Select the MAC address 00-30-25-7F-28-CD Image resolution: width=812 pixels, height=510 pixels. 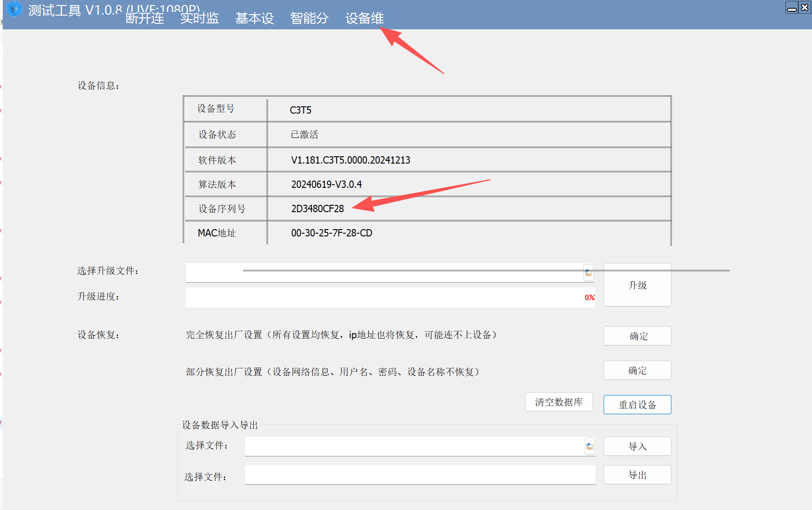click(x=332, y=233)
